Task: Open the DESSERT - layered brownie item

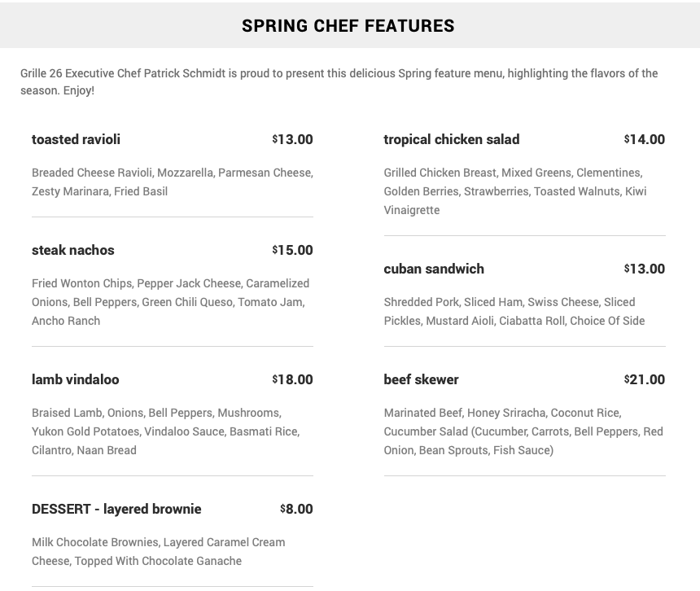Action: click(116, 509)
